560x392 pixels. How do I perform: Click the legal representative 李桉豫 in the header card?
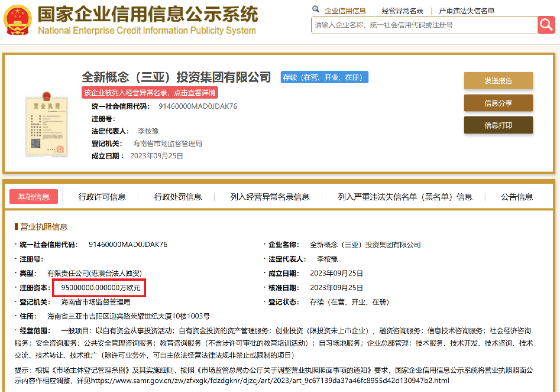click(x=148, y=131)
